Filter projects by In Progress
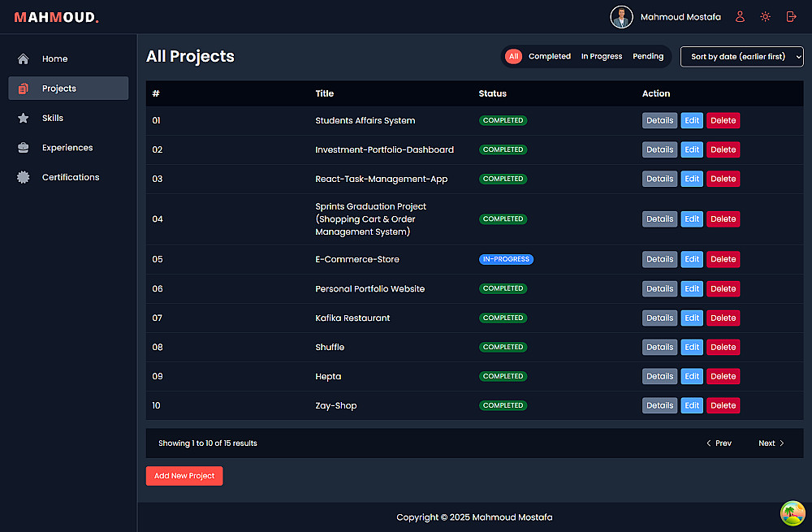 pos(602,57)
